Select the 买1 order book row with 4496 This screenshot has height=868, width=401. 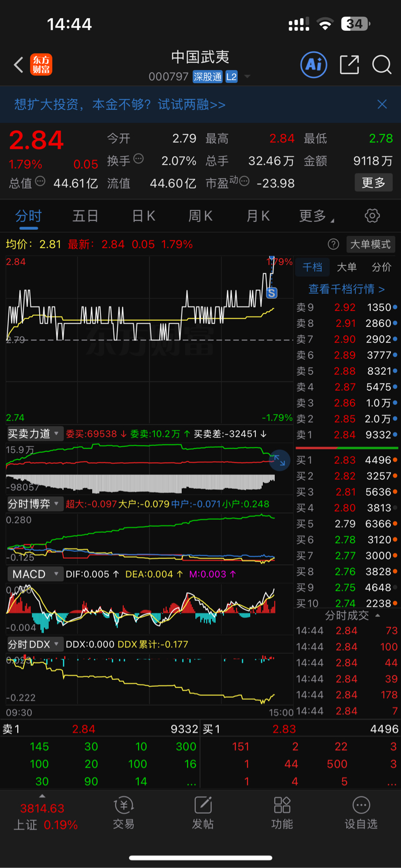[347, 460]
